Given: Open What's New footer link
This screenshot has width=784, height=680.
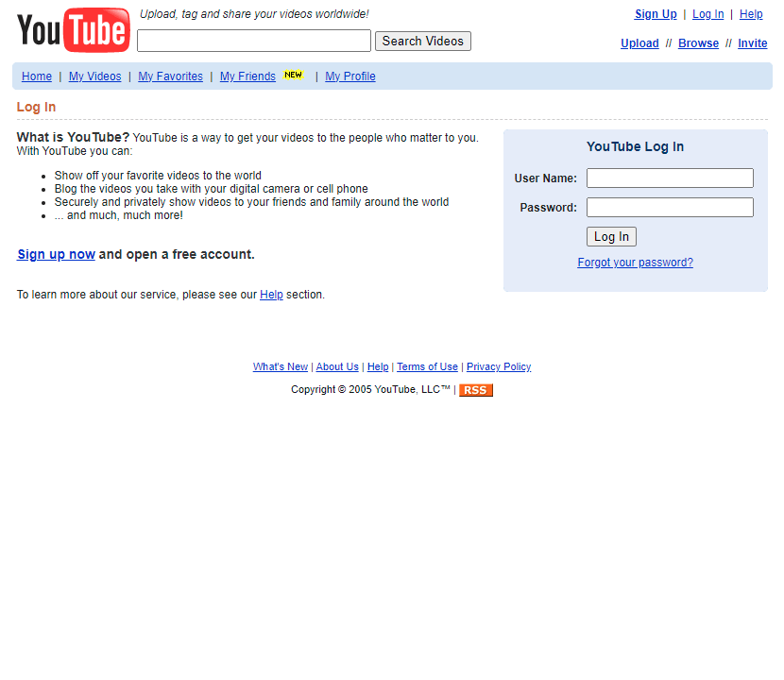Looking at the screenshot, I should 280,366.
